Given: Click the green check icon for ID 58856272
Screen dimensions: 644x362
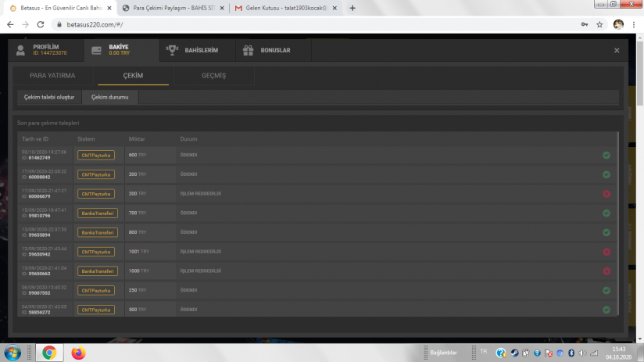Looking at the screenshot, I should (x=606, y=310).
